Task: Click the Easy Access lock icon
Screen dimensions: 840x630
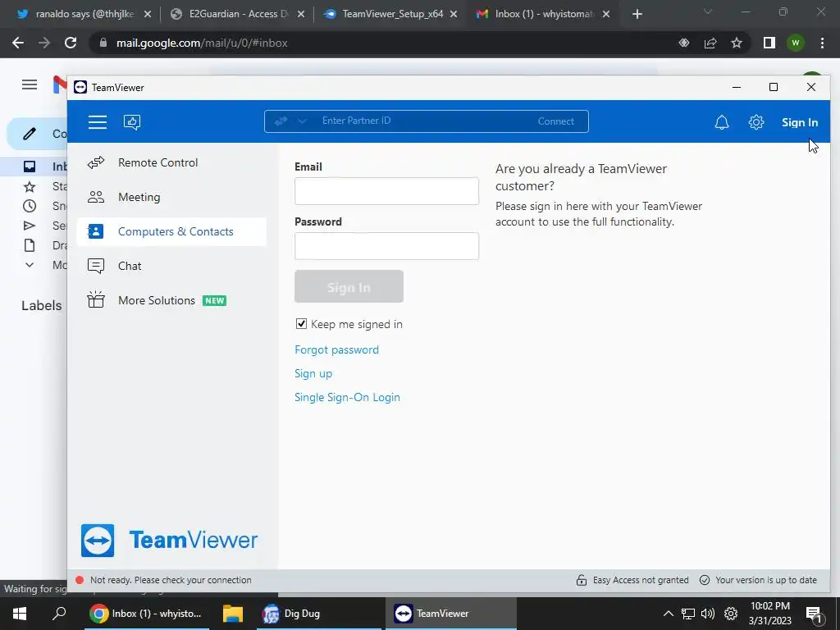Action: coord(582,580)
